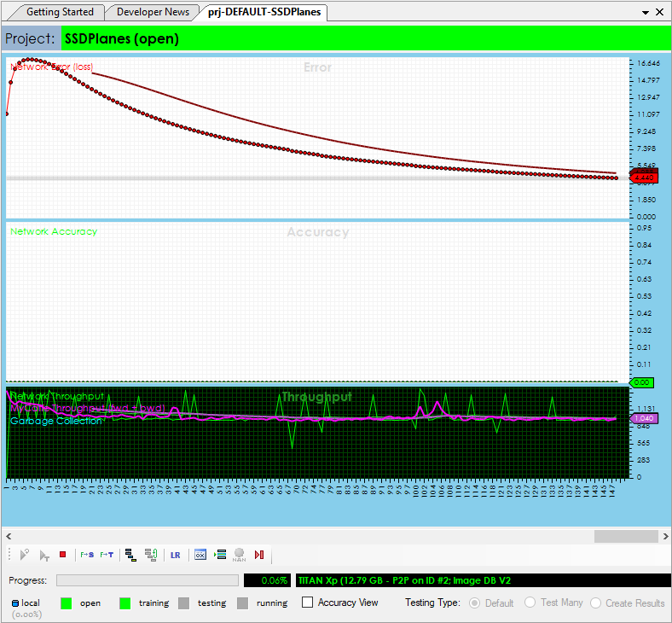Click the purple 1,040 throughput marker
The height and width of the screenshot is (623, 672).
644,418
